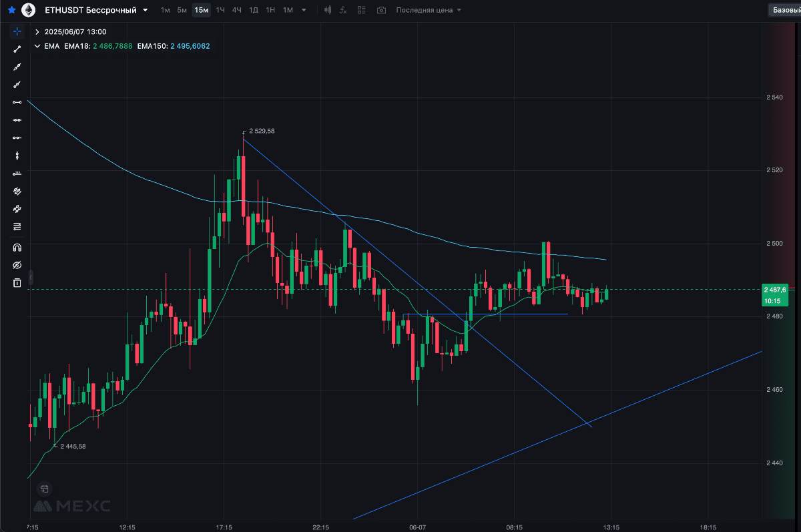Switch to the 1Д timeframe
Screen dimensions: 801x532
(254, 10)
